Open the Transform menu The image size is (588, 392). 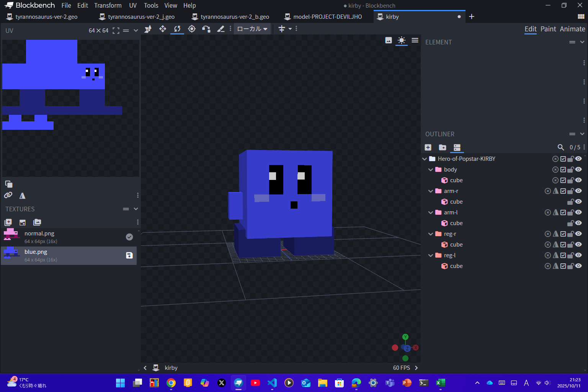(x=108, y=5)
